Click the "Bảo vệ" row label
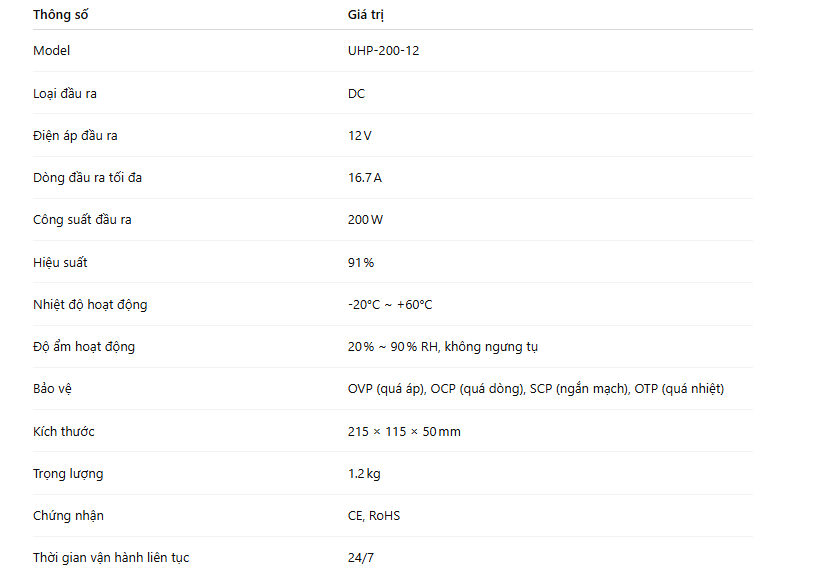818x576 pixels. (53, 389)
